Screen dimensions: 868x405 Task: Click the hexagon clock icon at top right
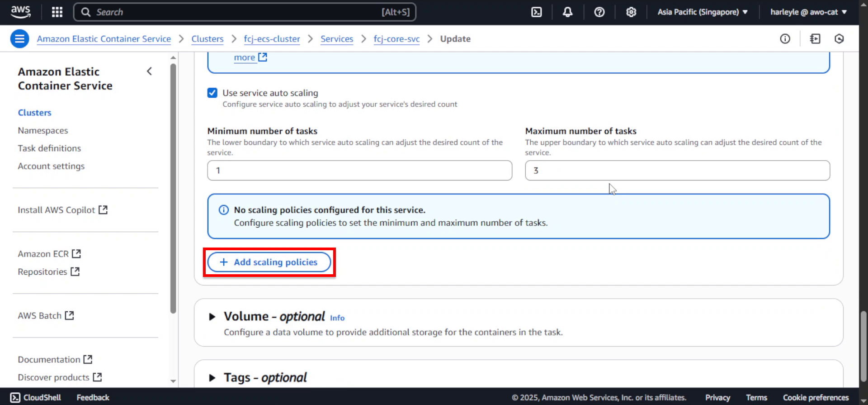click(x=839, y=39)
